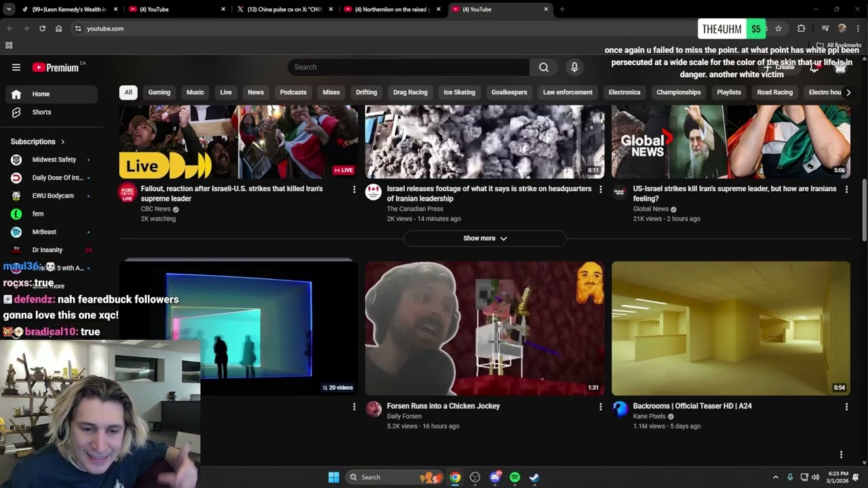Viewport: 868px width, 488px height.
Task: Switch to the China pulse X tab
Action: click(285, 9)
